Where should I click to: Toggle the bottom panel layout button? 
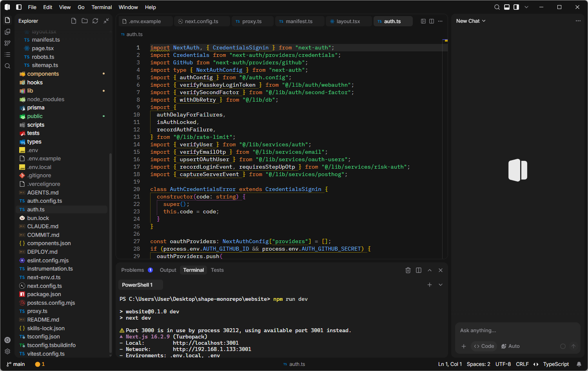click(x=507, y=7)
